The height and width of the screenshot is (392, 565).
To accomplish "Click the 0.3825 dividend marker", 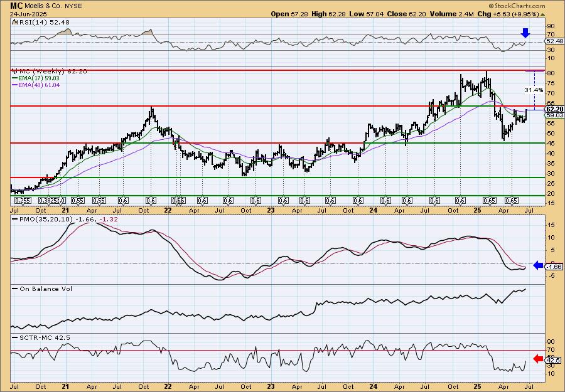I will (48, 201).
